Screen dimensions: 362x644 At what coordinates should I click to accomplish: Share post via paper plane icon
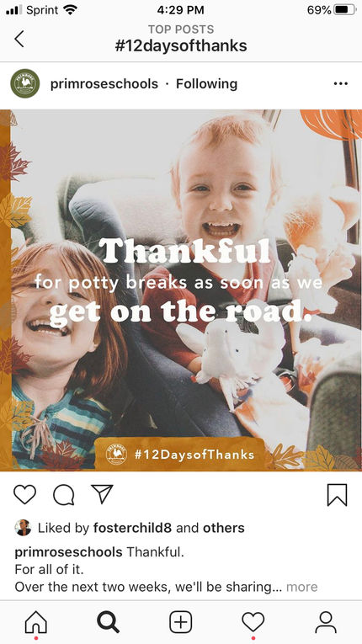102,493
